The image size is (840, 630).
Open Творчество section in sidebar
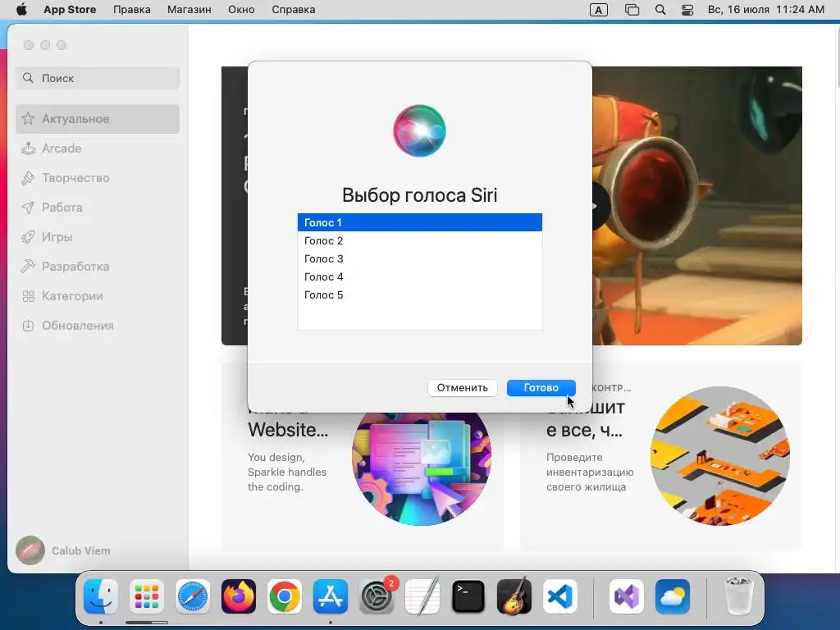coord(98,178)
